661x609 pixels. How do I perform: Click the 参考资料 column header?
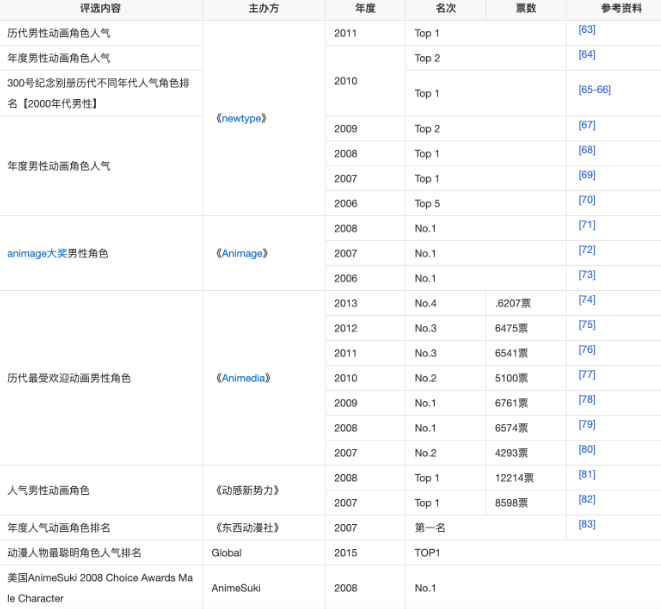click(613, 8)
